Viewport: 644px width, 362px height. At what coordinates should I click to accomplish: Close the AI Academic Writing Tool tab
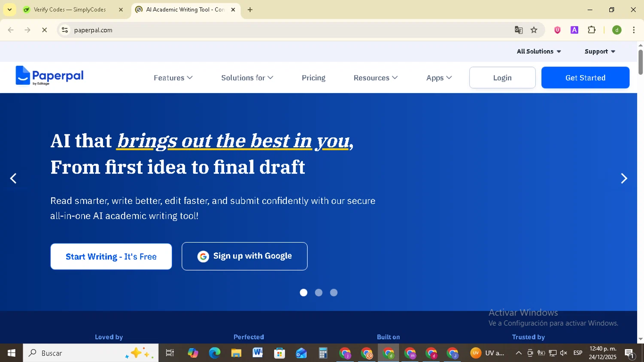(233, 9)
